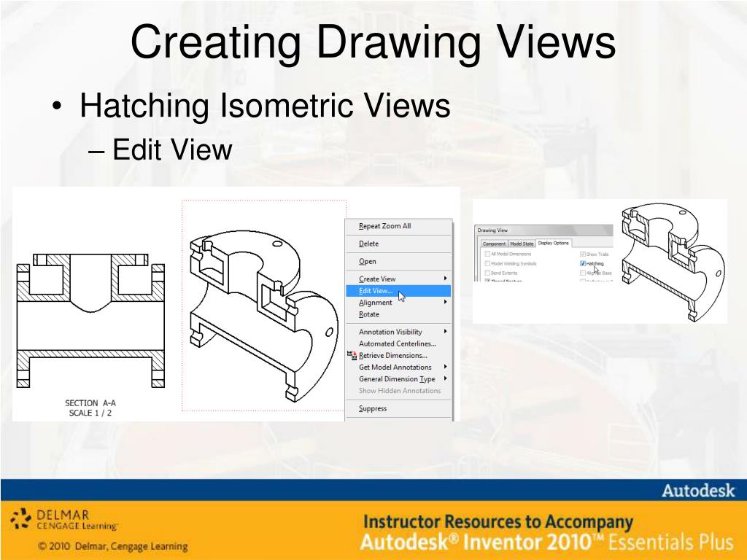The height and width of the screenshot is (560, 747).
Task: Click the Autodesk logo text
Action: [698, 491]
